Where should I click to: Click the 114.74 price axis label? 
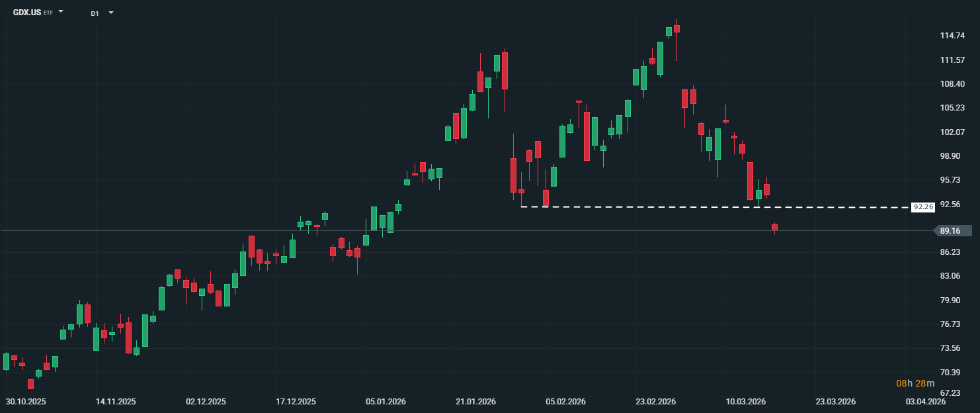950,36
